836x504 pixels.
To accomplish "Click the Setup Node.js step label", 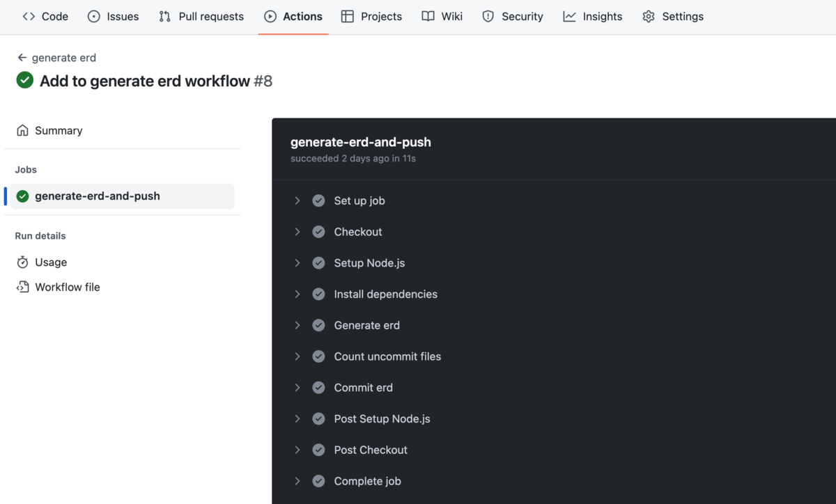I will pyautogui.click(x=369, y=263).
